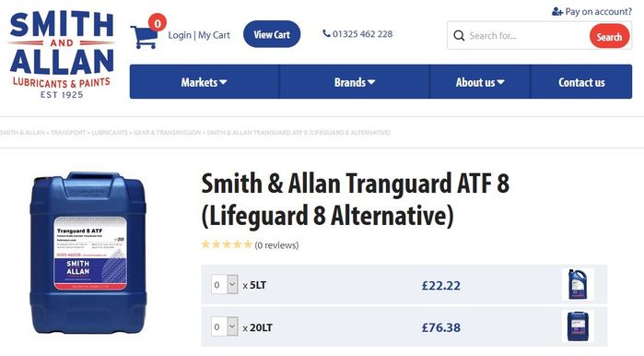Expand the About us menu
Viewport: 644px width, 356px height.
[x=480, y=82]
